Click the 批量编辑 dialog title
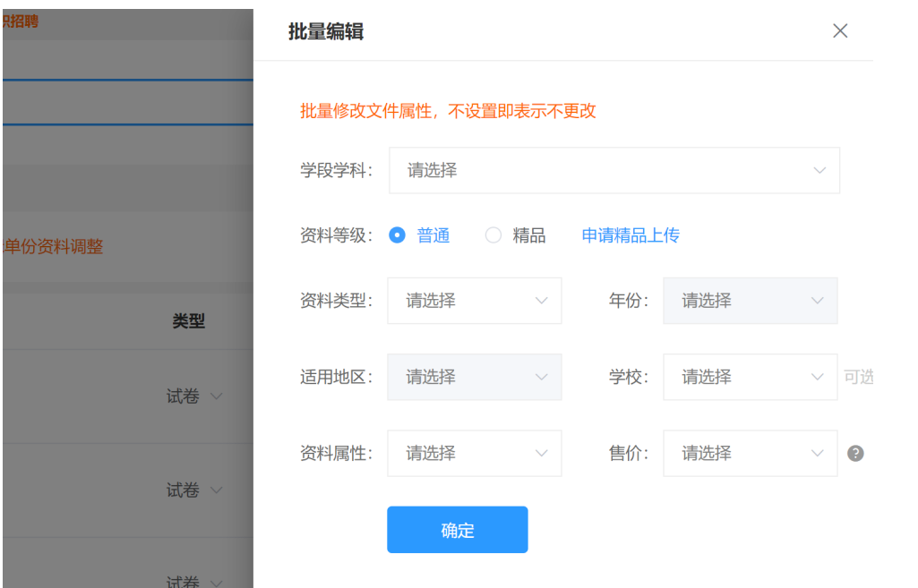The image size is (918, 588). point(325,32)
